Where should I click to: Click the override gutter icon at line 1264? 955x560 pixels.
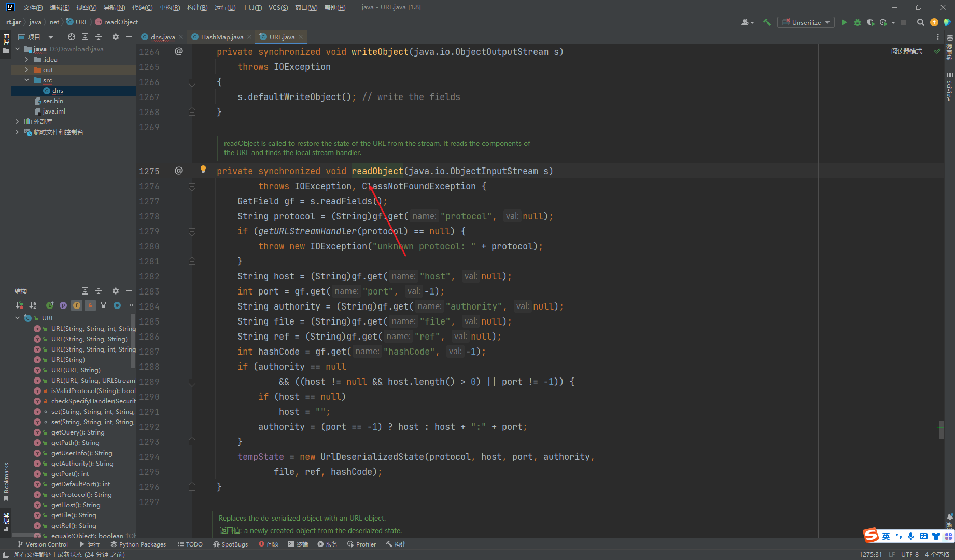pyautogui.click(x=179, y=51)
